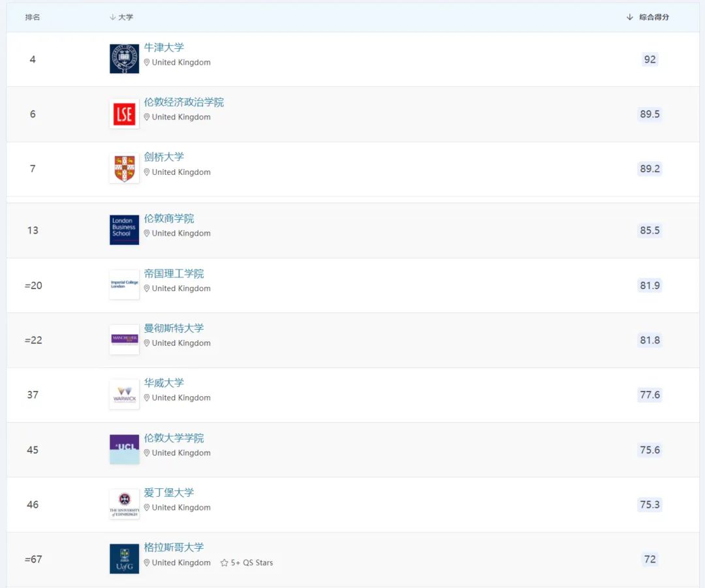Click the UofG Glasgow logo
Viewport: 705px width, 588px height.
[124, 559]
